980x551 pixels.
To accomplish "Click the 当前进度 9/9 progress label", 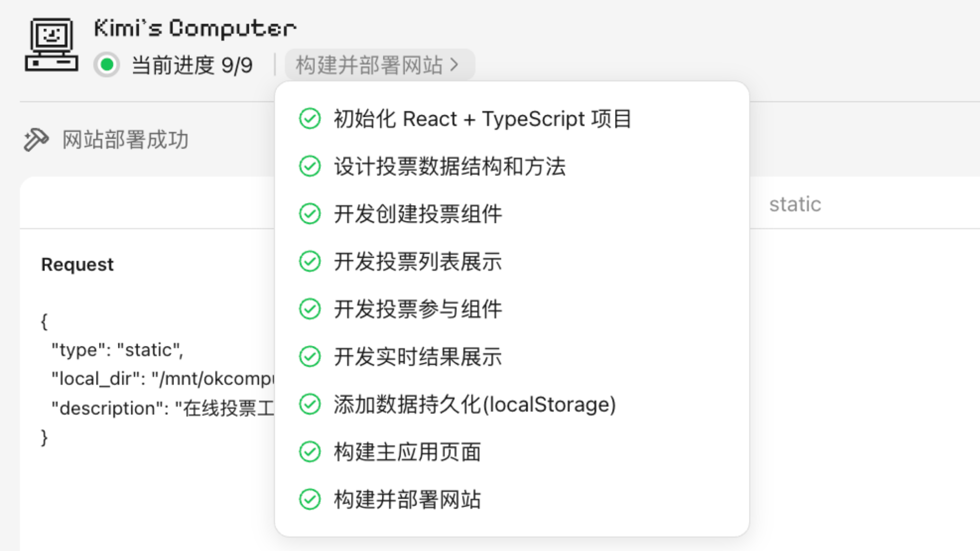I will coord(192,65).
